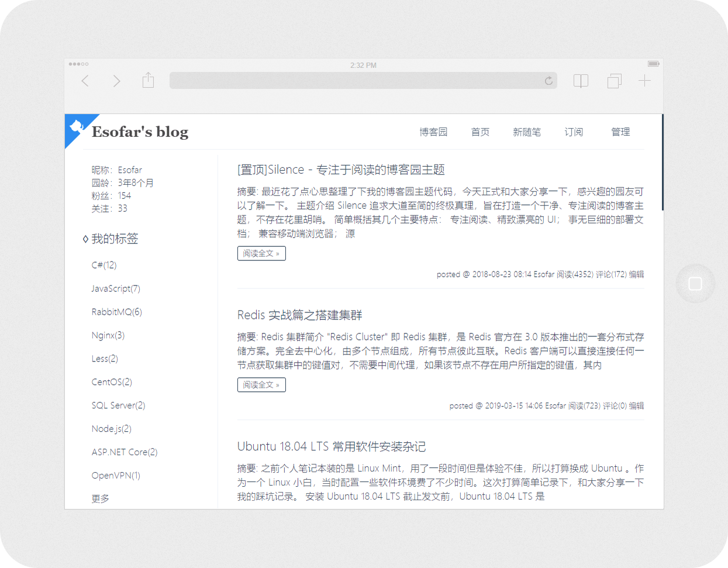Select the SQL Server(2) tag
728x568 pixels.
118,405
